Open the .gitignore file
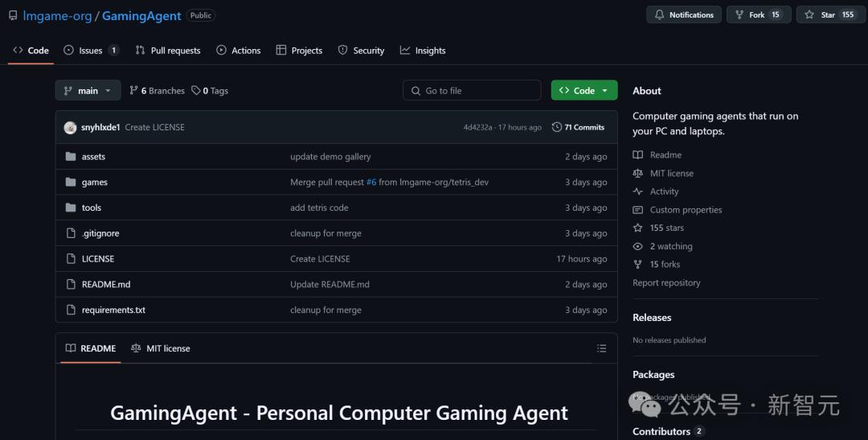This screenshot has width=868, height=440. 100,233
